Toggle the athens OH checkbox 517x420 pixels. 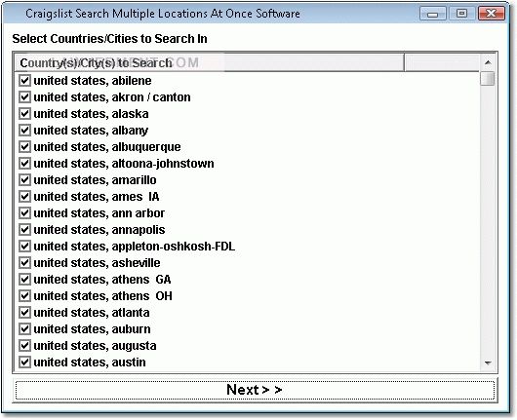(24, 296)
